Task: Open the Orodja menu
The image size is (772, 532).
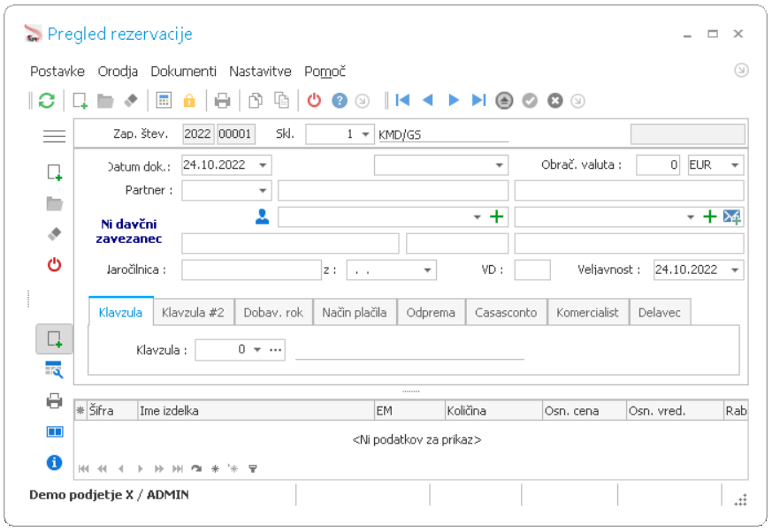Action: pyautogui.click(x=118, y=72)
